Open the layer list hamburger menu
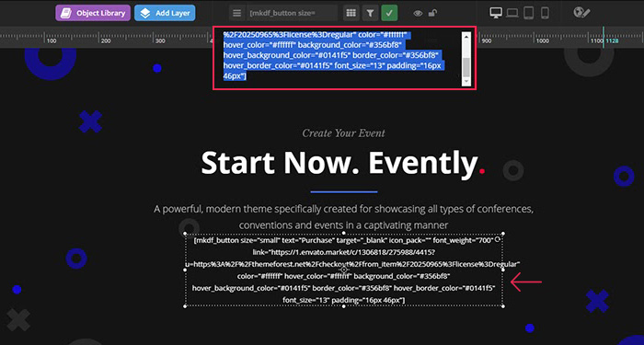This screenshot has height=345, width=644. pyautogui.click(x=236, y=13)
